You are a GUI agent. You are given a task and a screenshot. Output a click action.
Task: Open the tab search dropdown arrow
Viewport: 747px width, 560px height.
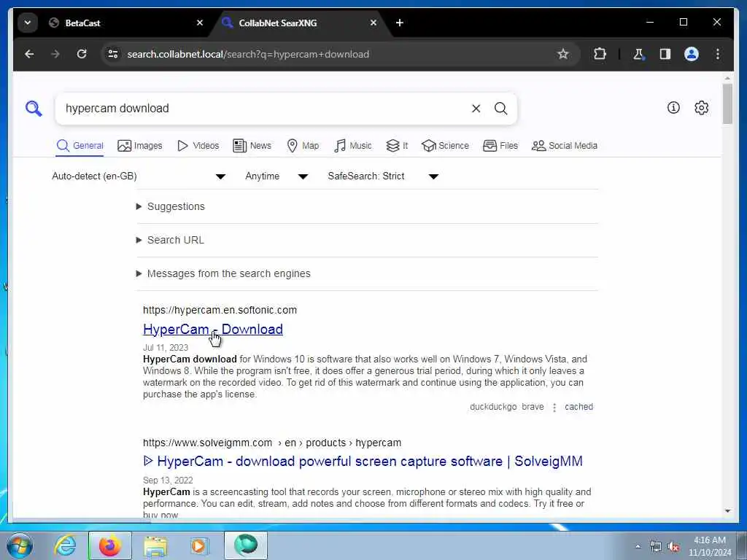click(x=28, y=23)
